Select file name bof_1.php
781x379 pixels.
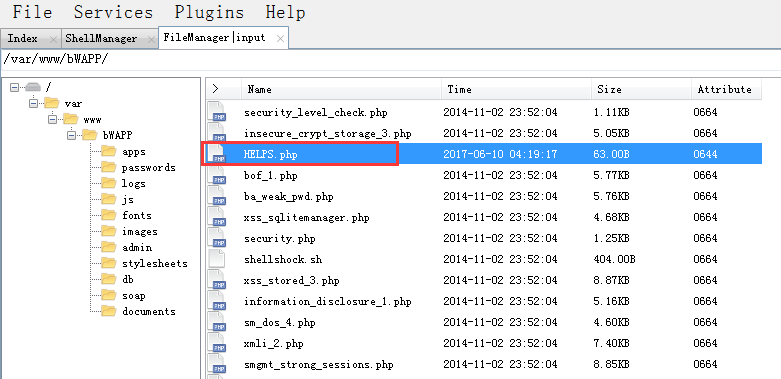(270, 175)
